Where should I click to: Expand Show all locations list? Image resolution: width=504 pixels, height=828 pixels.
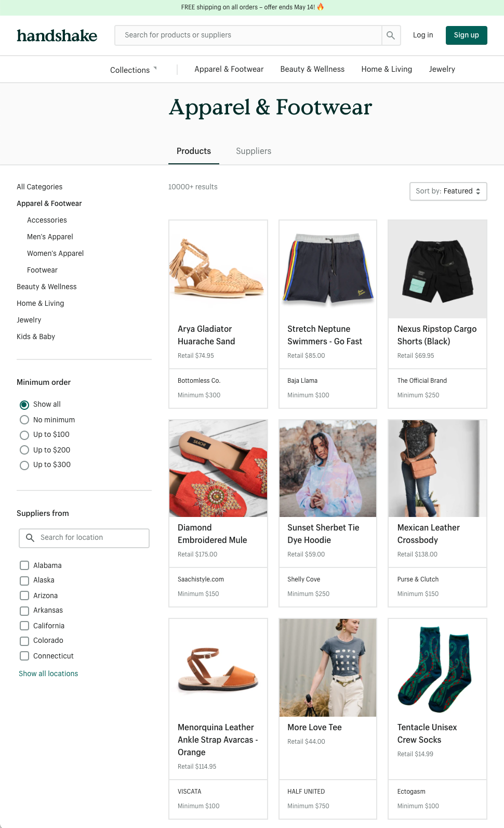48,674
